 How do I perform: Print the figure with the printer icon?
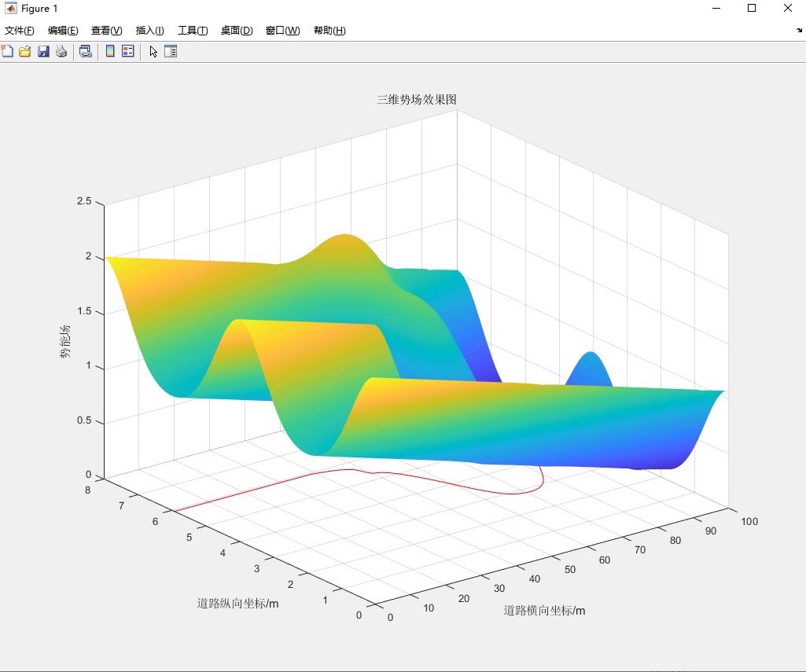[61, 51]
